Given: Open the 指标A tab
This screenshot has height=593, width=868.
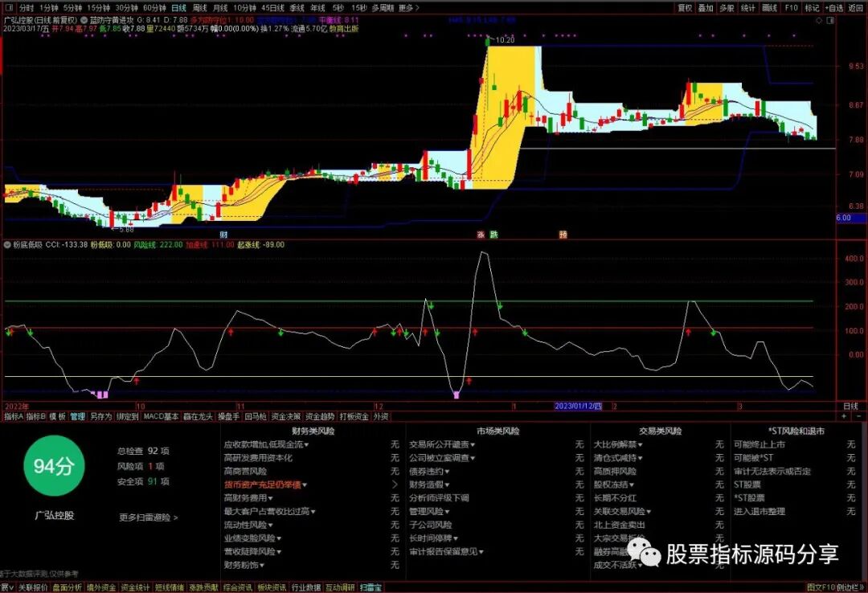Looking at the screenshot, I should [14, 416].
